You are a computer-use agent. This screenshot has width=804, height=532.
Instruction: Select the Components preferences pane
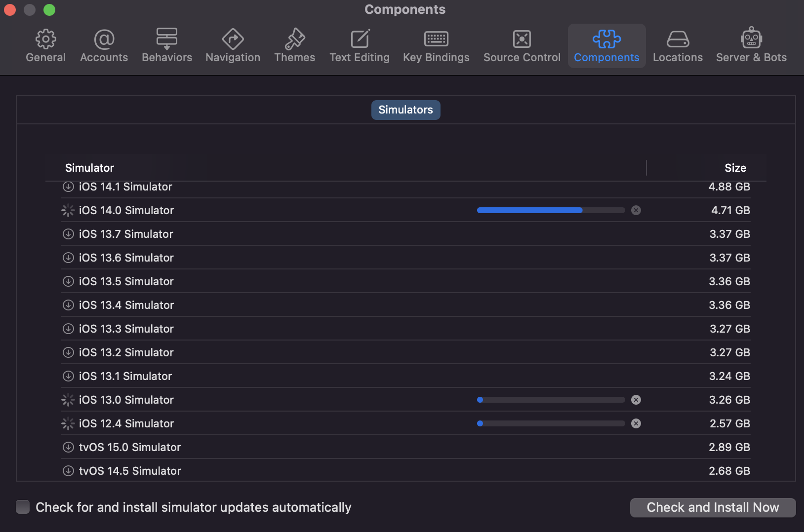click(606, 46)
